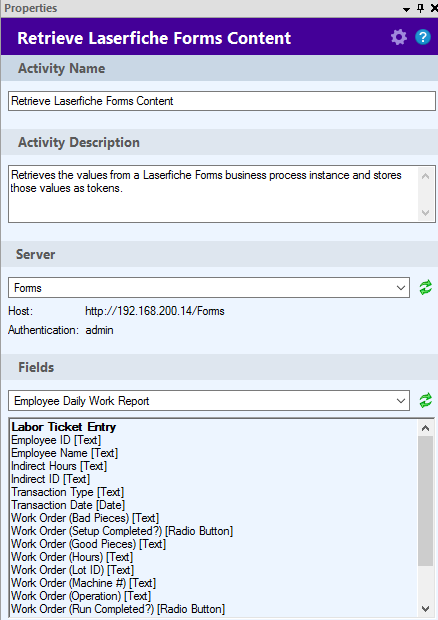Click the fields list scroll down arrow
Image resolution: width=438 pixels, height=620 pixels.
click(425, 609)
